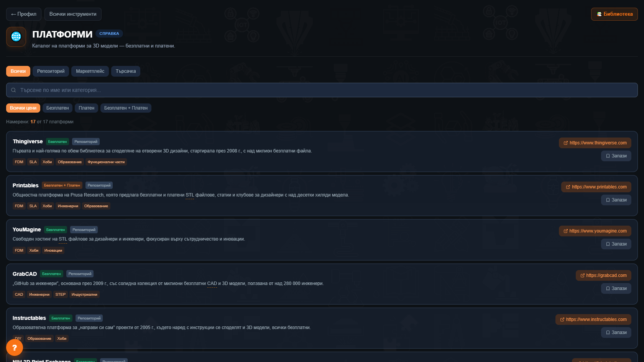Open the printables.com link
644x362 pixels.
tap(596, 187)
